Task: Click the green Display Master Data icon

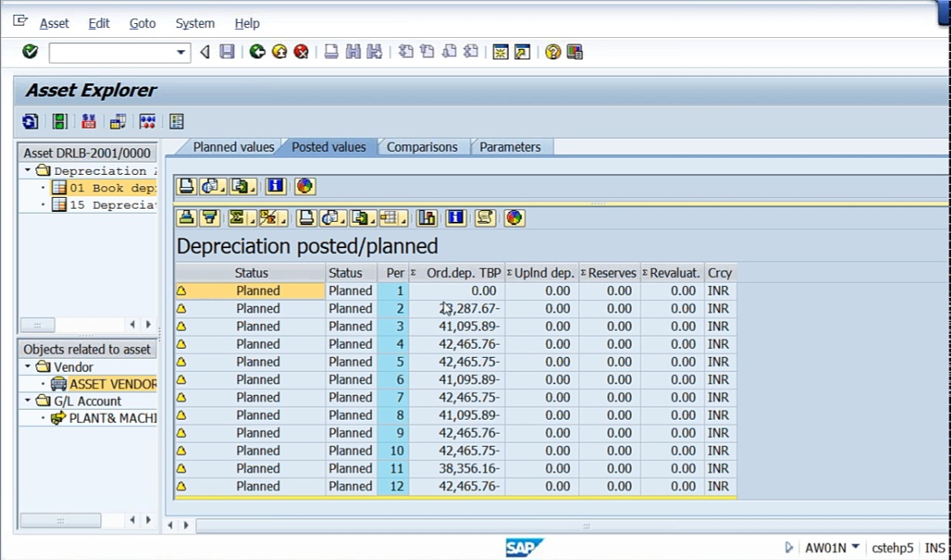Action: coord(59,121)
